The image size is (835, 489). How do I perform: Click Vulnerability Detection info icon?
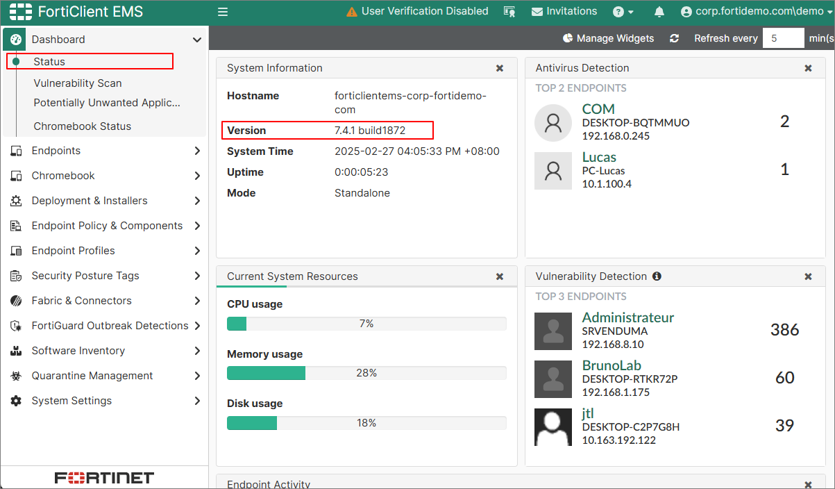[x=657, y=276]
